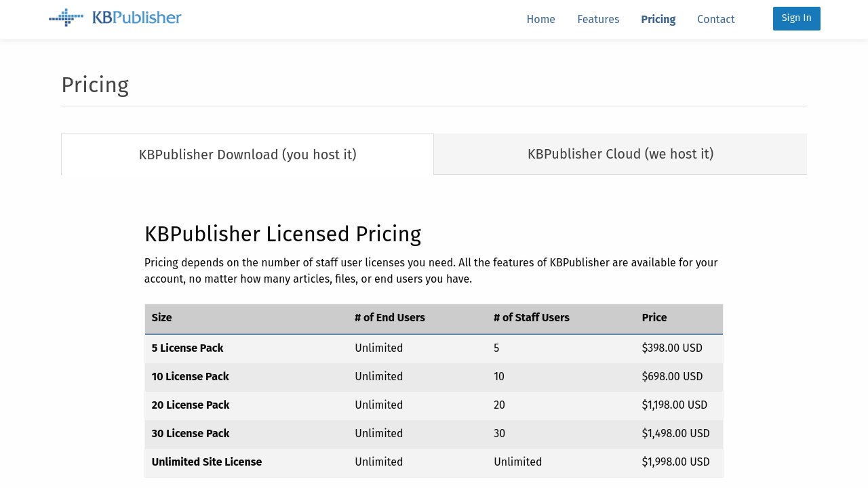Select the 10 License Pack row
This screenshot has height=488, width=868.
434,377
